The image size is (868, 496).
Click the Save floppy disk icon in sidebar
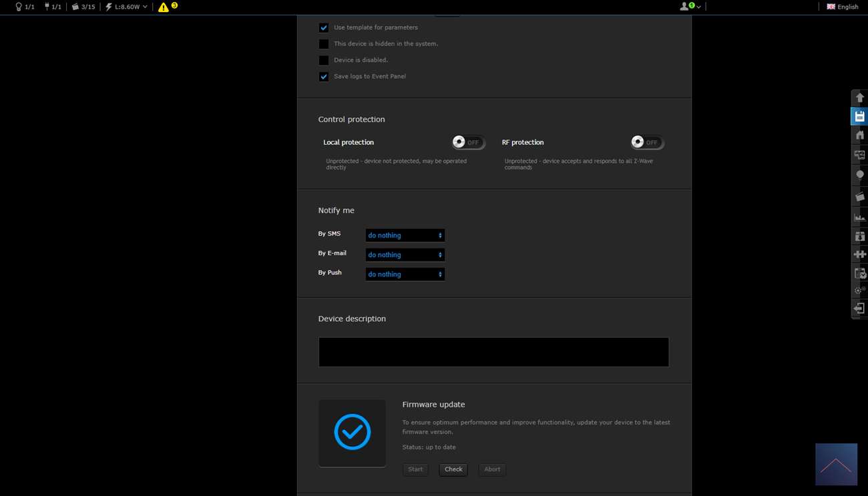(859, 117)
